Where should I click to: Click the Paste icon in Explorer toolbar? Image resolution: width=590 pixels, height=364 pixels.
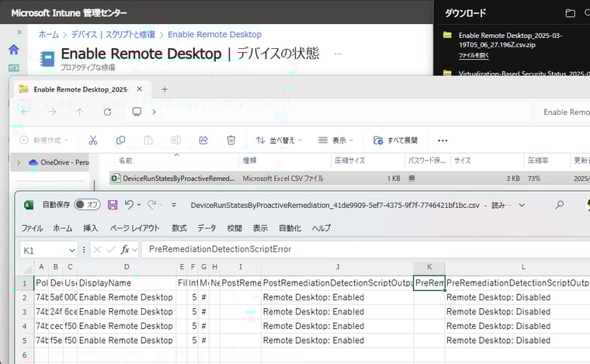click(x=148, y=140)
